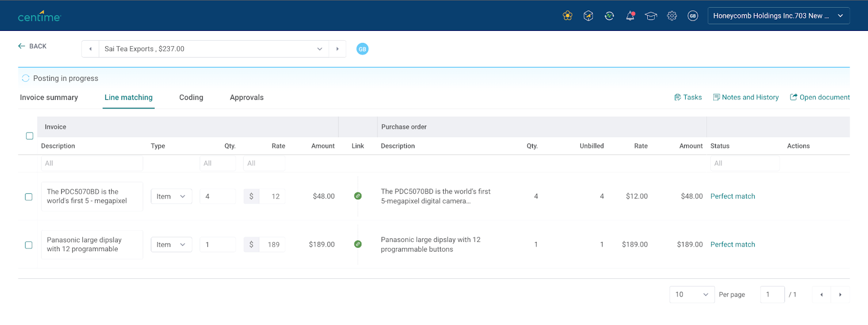Switch to the Approvals tab
The width and height of the screenshot is (868, 325).
[x=246, y=98]
